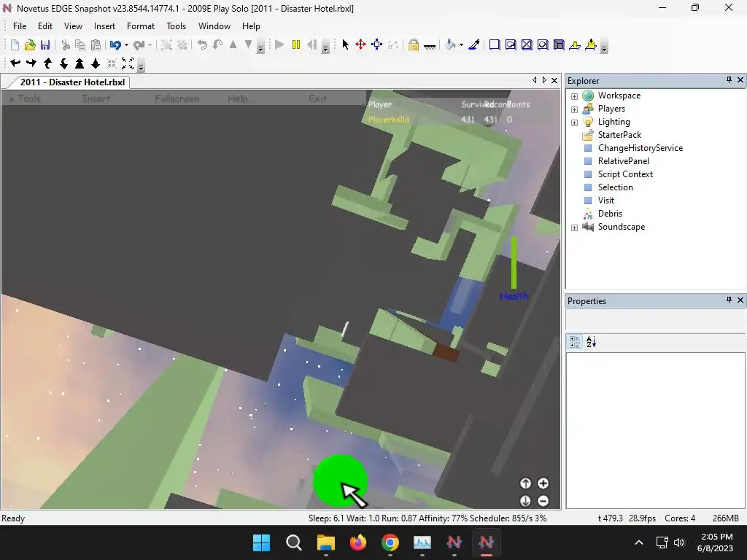Click the rotate selection icon
747x560 pixels.
click(x=203, y=44)
